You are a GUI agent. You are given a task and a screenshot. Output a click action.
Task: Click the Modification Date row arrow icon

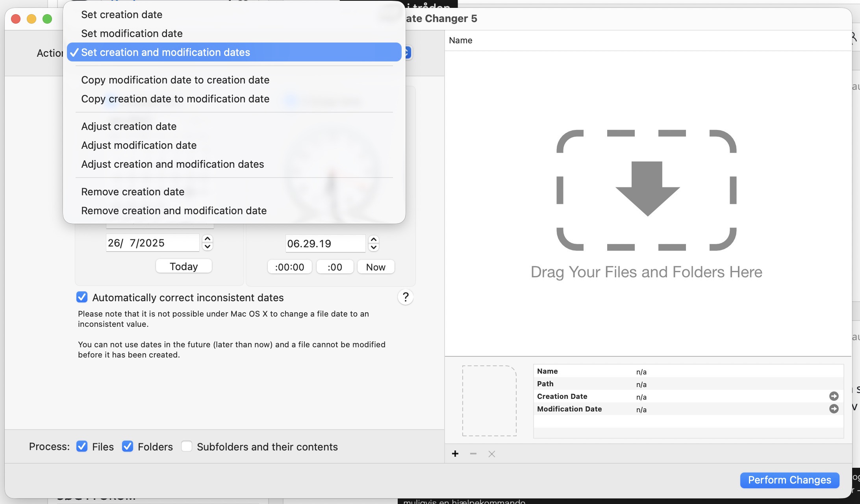(834, 409)
